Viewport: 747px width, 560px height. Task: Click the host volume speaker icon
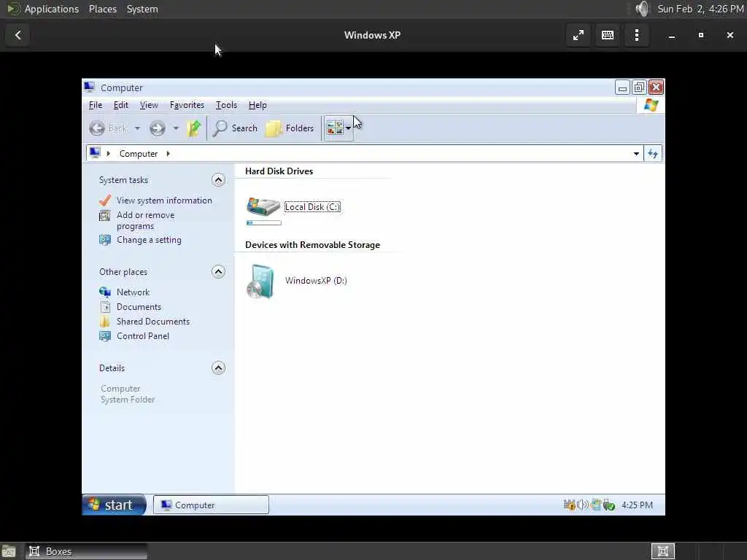click(642, 9)
